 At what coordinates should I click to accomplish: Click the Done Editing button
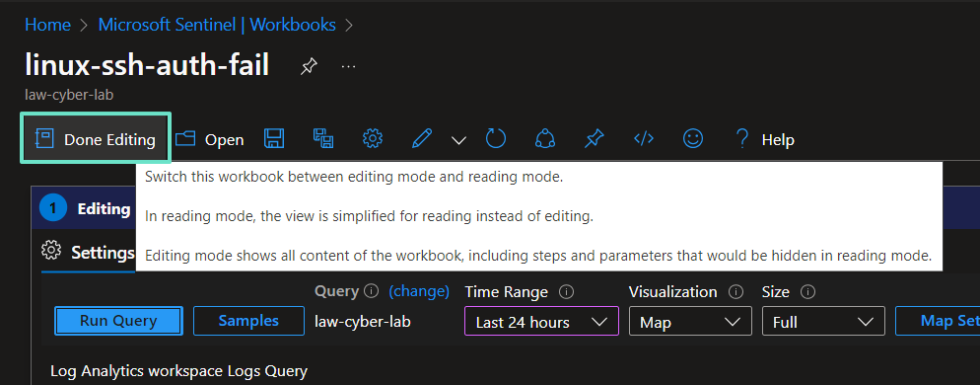coord(96,138)
